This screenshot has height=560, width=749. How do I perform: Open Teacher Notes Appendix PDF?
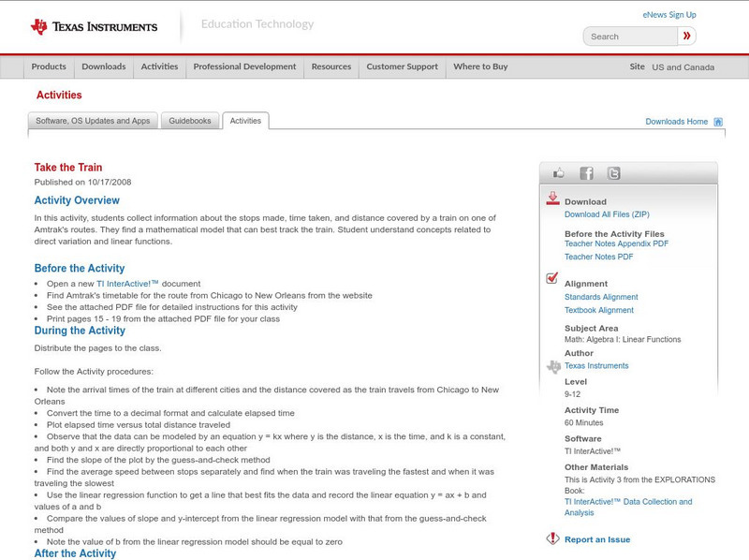click(616, 243)
